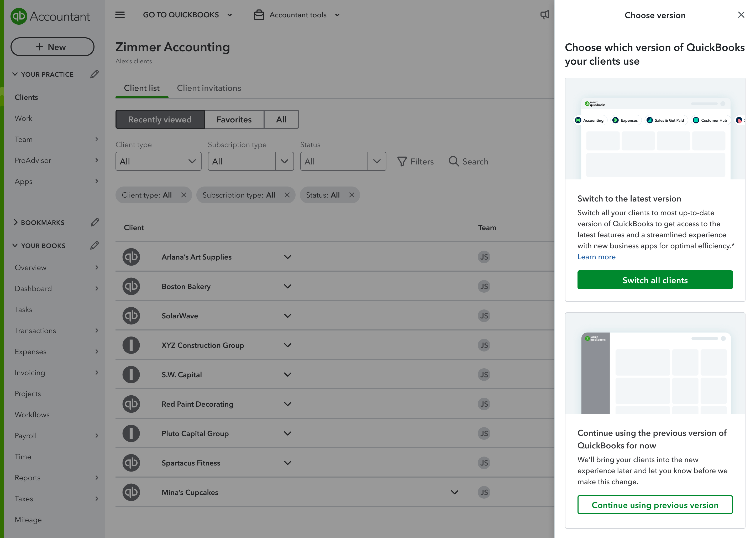The height and width of the screenshot is (538, 756).
Task: Expand the Accountant tools dropdown arrow
Action: tap(337, 15)
